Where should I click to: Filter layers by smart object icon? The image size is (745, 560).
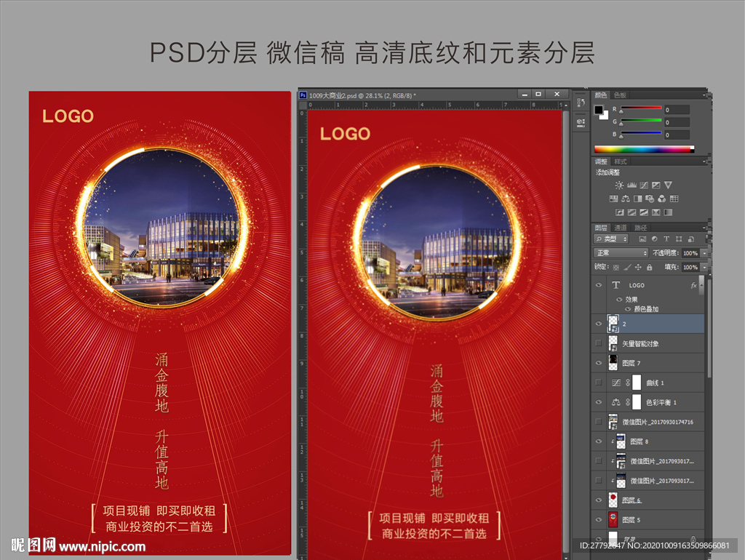click(x=691, y=239)
